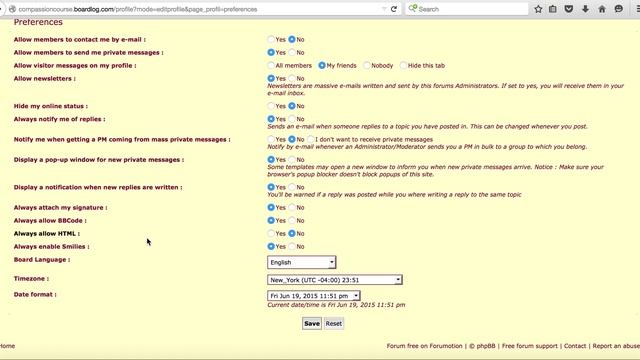This screenshot has width=640, height=360.
Task: Choose All members for visitor messages
Action: point(271,65)
